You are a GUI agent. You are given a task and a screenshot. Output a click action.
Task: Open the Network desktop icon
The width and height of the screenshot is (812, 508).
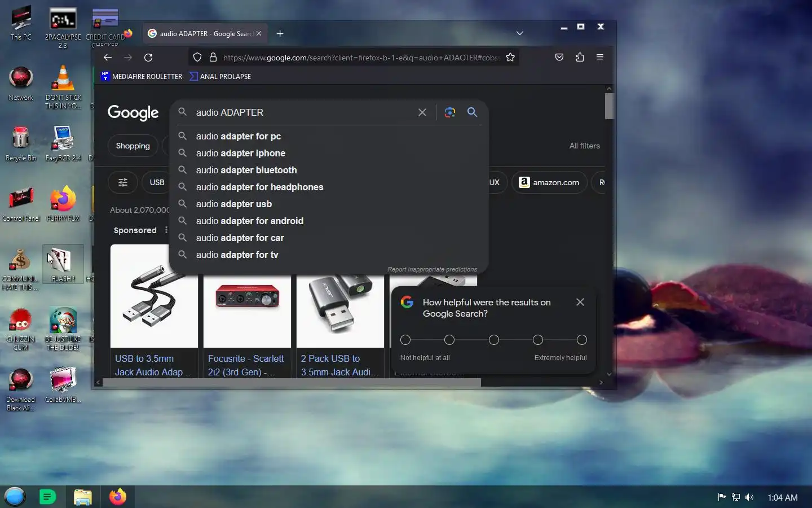coord(21,84)
